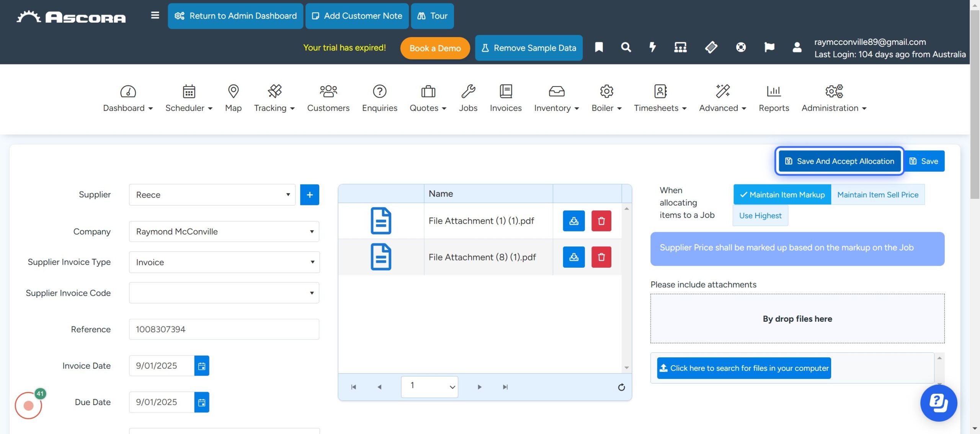Open the Supplier dropdown showing Reece
Screen dimensions: 980x434
pos(212,195)
